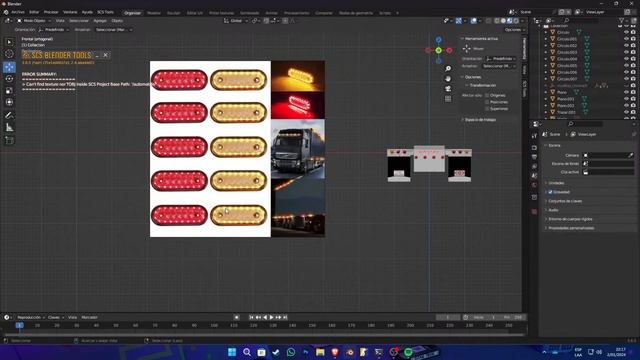Hide Circulo.004 with its eye icon
The image size is (640, 360).
click(x=626, y=59)
